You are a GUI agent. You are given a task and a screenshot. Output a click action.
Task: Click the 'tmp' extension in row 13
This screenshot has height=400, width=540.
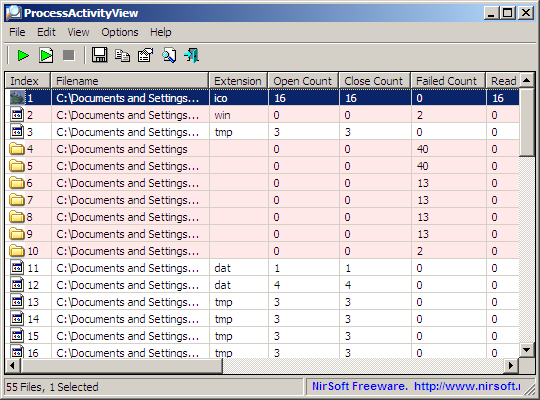(224, 302)
